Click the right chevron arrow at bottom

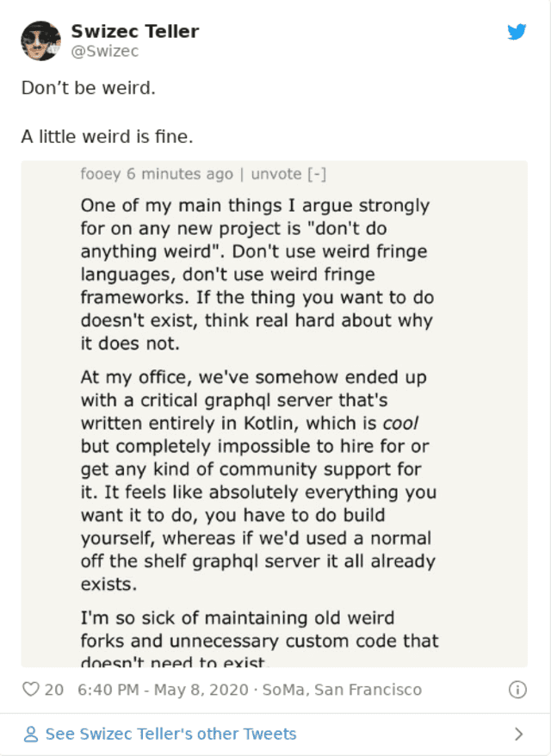coord(518,734)
